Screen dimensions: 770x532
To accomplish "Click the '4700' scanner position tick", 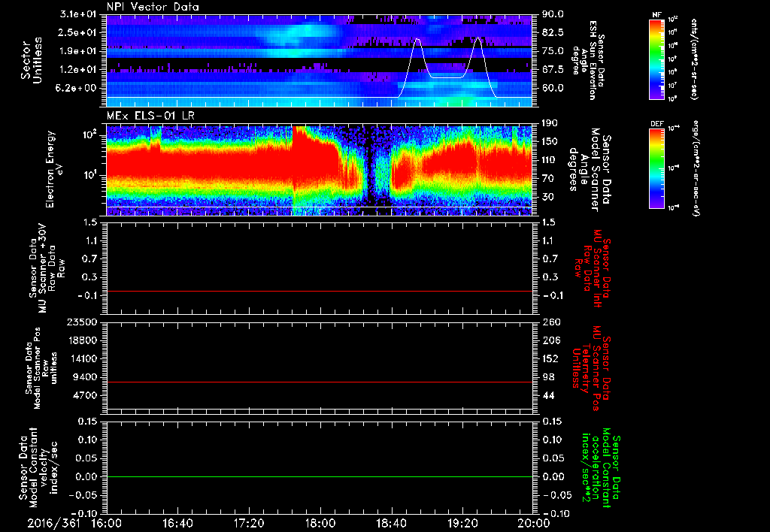I will 86,395.
